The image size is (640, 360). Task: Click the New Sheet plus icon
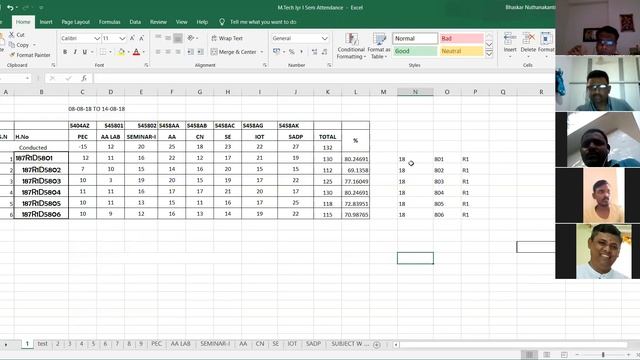377,345
